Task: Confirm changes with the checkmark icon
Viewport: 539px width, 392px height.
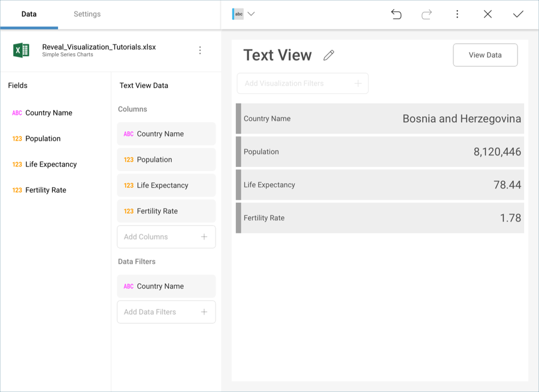Action: pyautogui.click(x=518, y=14)
